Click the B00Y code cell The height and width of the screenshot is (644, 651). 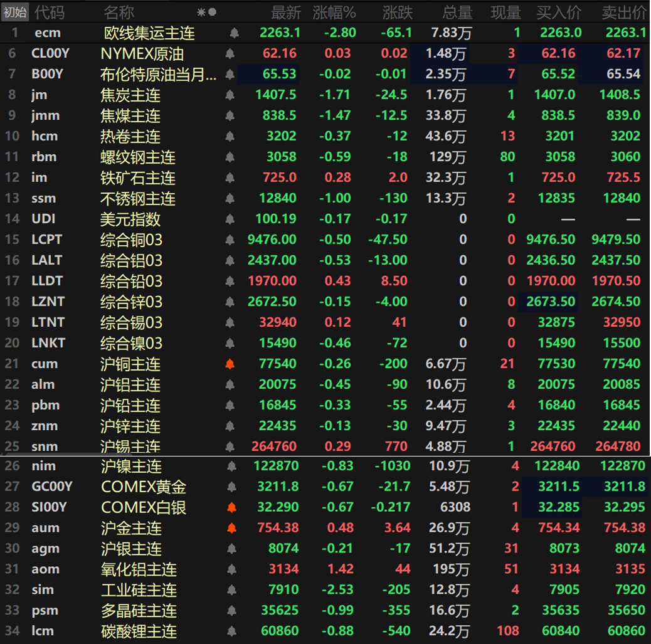coord(47,75)
